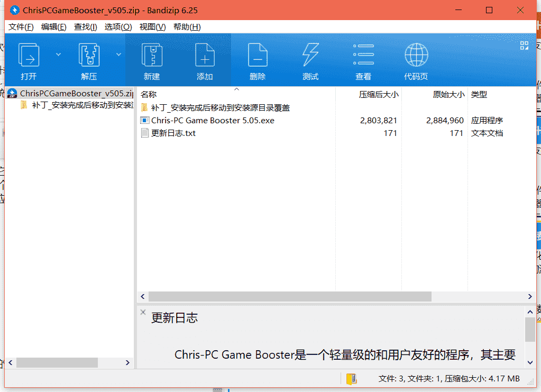Open the 编辑(E) menu

pyautogui.click(x=54, y=27)
